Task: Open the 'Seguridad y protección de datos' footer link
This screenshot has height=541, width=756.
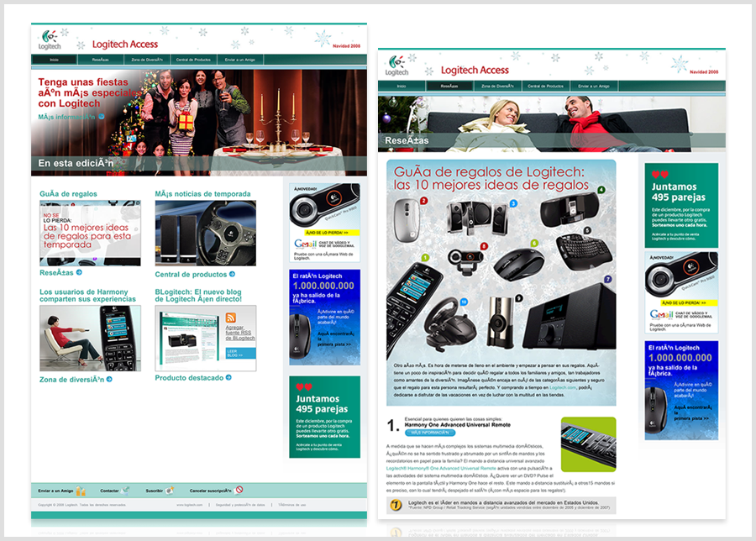Action: tap(240, 505)
